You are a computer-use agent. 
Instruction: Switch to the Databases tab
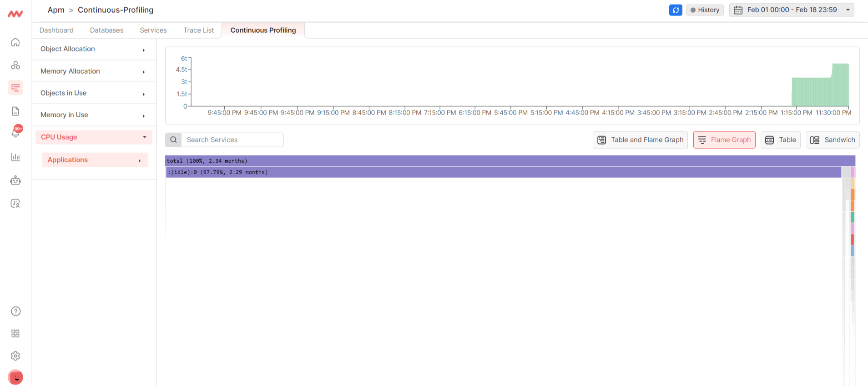click(106, 30)
